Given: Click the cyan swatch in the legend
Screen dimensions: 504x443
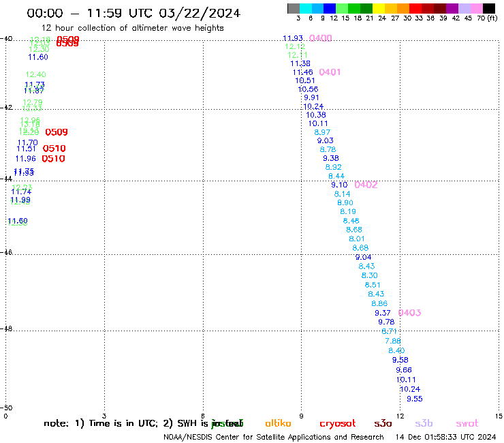Looking at the screenshot, I should (x=306, y=8).
